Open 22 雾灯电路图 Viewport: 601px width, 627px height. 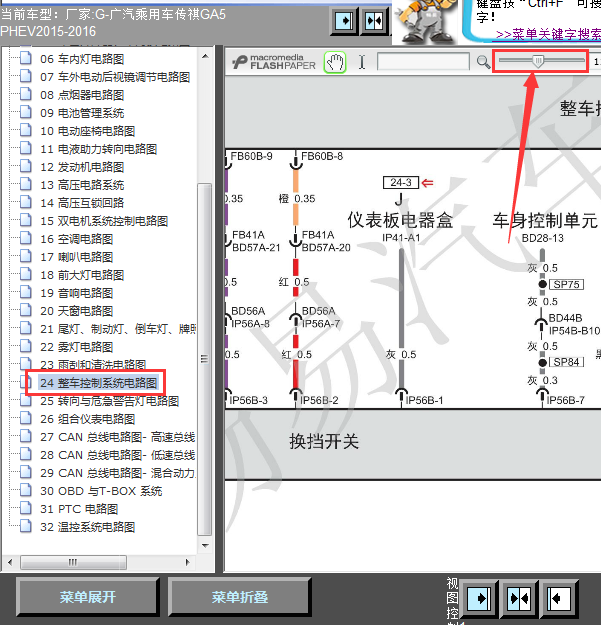[76, 347]
